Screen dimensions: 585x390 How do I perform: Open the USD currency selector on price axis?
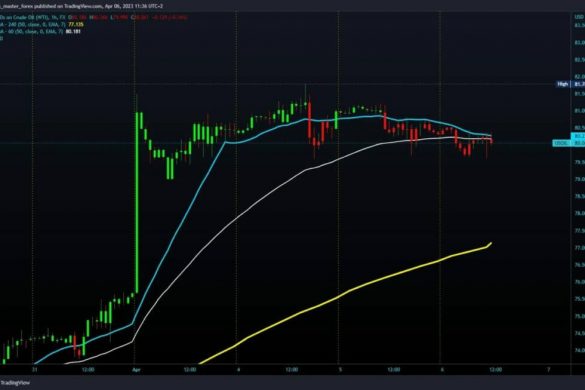579,17
